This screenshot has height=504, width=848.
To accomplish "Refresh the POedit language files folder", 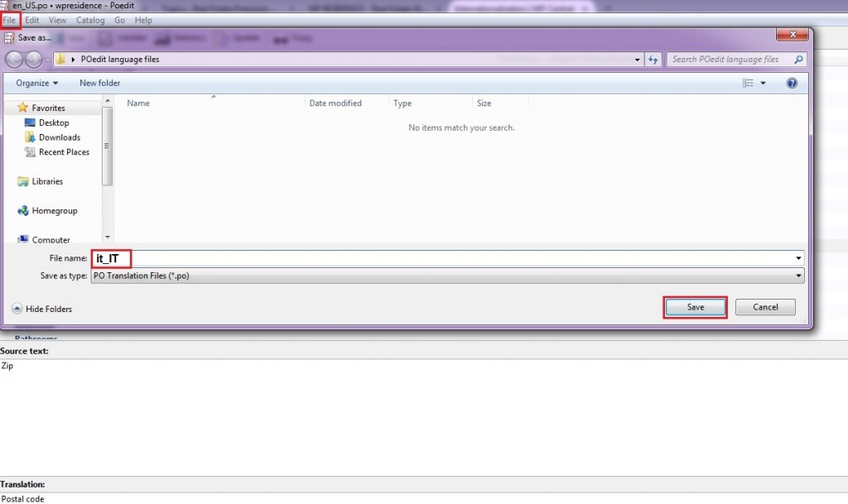I will pyautogui.click(x=653, y=60).
